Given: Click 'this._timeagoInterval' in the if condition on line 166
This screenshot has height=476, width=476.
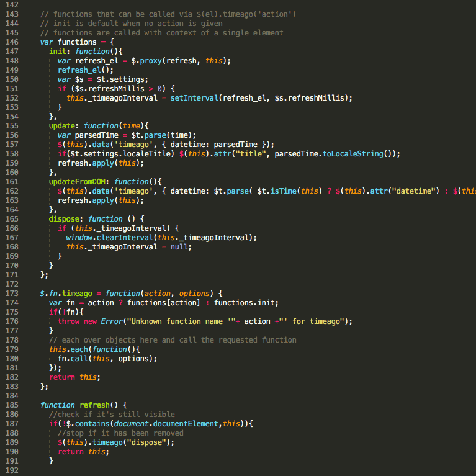Looking at the screenshot, I should point(120,228).
